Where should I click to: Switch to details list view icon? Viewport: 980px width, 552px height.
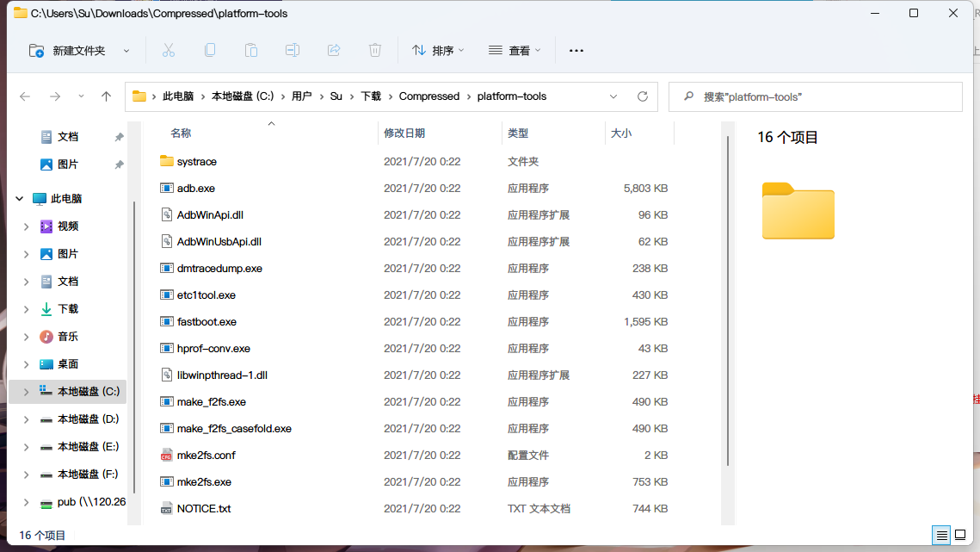click(x=941, y=535)
